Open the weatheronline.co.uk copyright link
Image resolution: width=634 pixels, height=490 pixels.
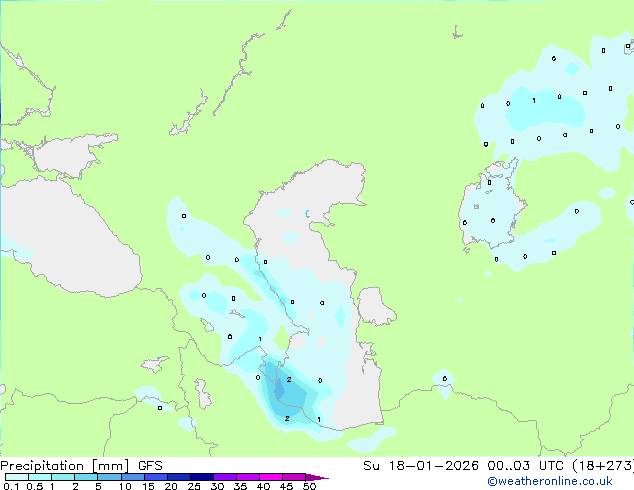pos(550,481)
